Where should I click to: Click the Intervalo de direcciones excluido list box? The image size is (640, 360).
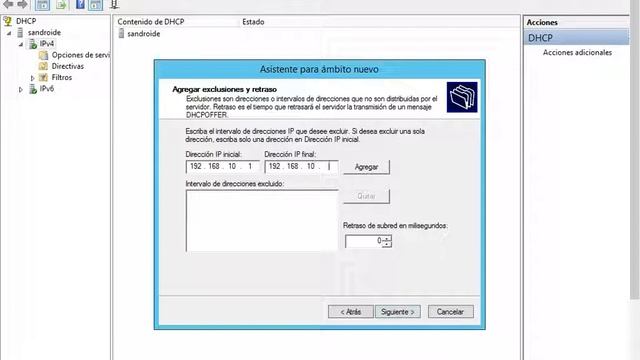click(262, 220)
